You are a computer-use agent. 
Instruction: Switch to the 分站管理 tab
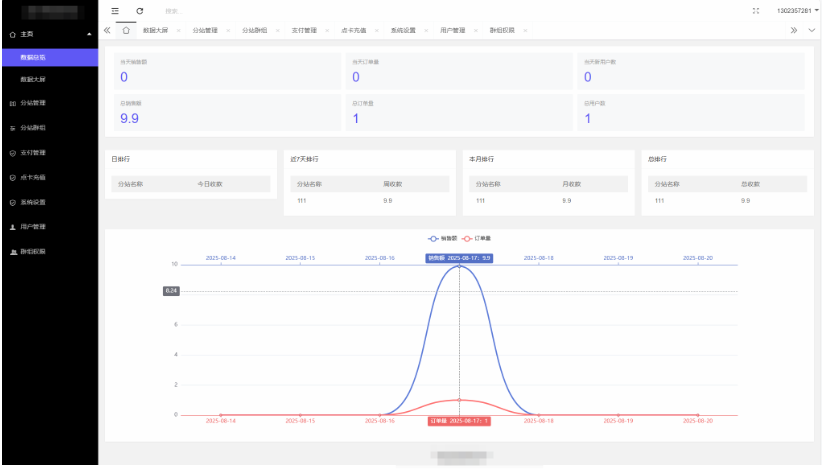(x=205, y=31)
